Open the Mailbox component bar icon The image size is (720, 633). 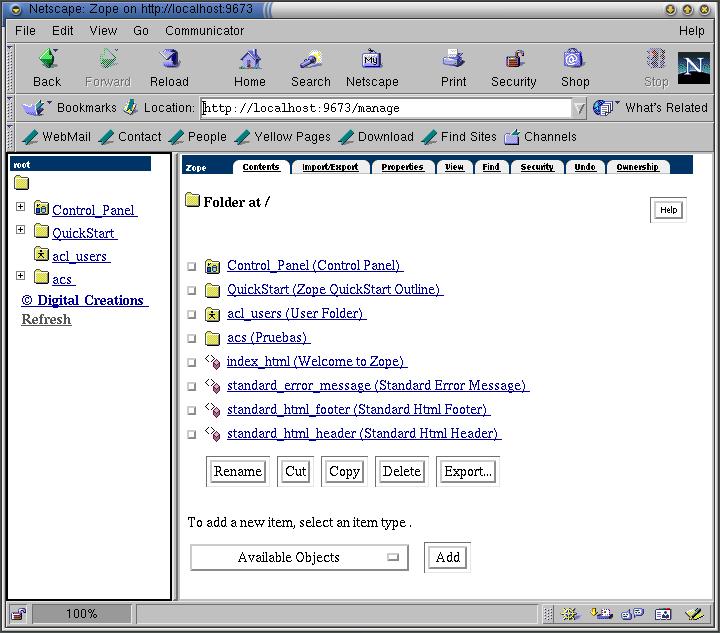[x=601, y=614]
